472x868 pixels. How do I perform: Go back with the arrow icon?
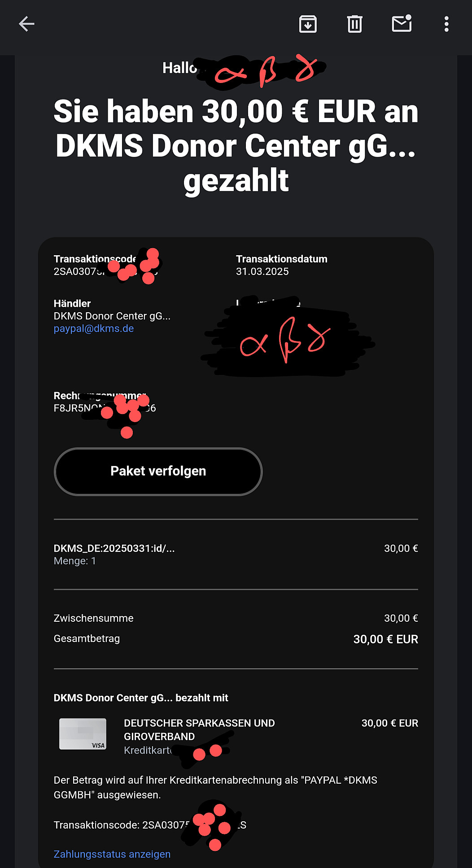tap(26, 24)
